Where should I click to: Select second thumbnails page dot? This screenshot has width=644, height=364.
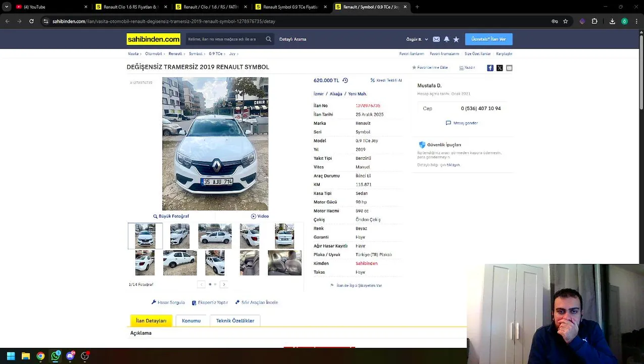coord(215,285)
